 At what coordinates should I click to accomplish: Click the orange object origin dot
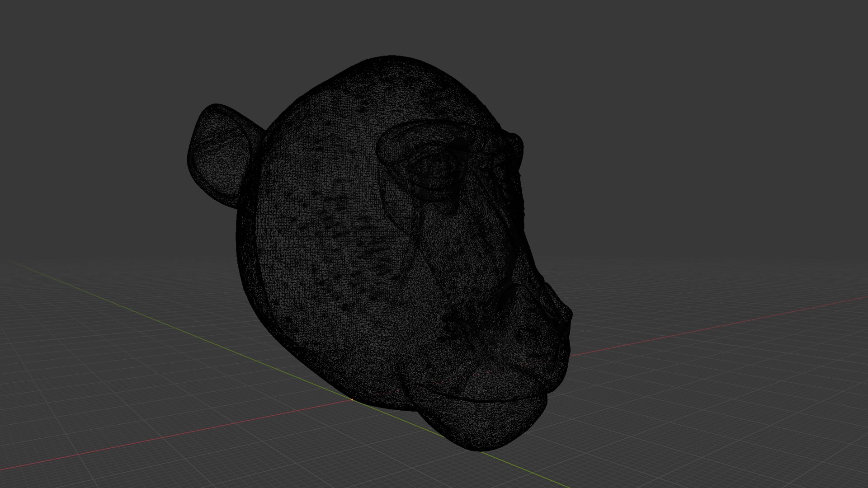[352, 400]
